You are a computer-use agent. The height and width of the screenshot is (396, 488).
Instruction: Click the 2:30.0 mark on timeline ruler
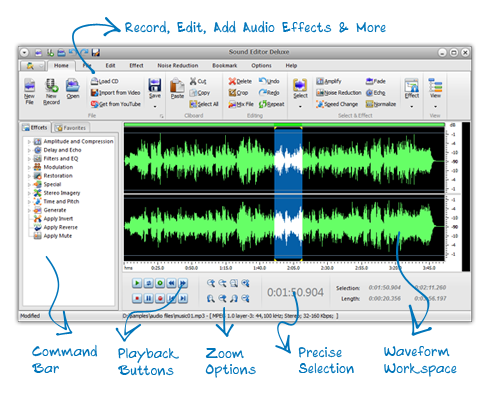point(327,268)
